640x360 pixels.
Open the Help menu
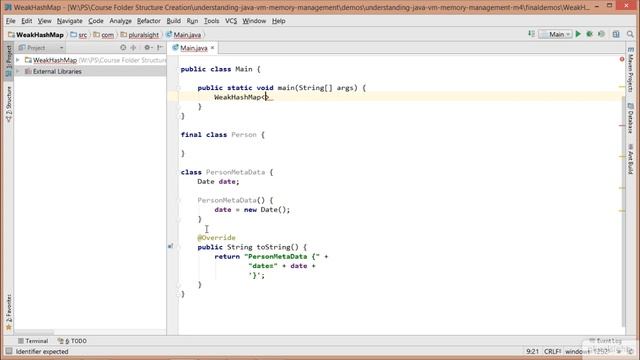click(278, 21)
